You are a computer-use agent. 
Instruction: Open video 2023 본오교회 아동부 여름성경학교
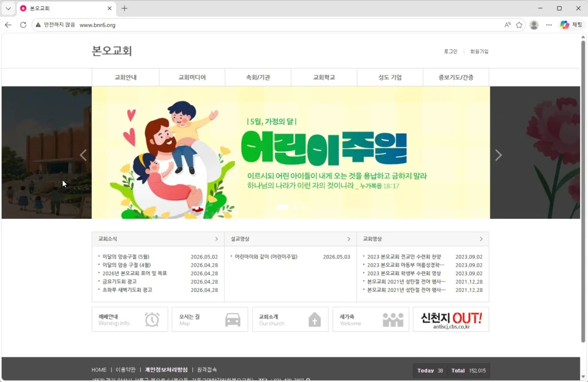tap(406, 265)
